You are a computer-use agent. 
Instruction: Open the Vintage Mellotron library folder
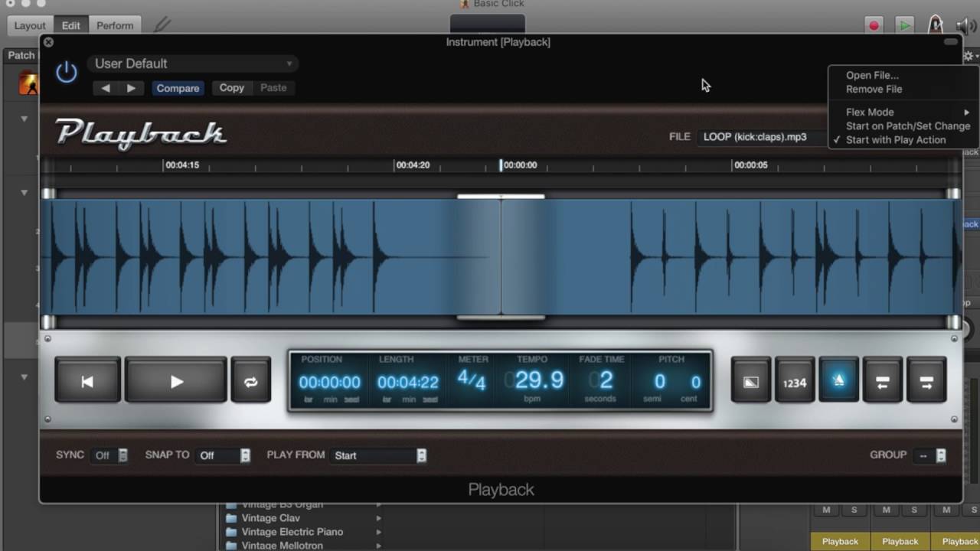(283, 546)
